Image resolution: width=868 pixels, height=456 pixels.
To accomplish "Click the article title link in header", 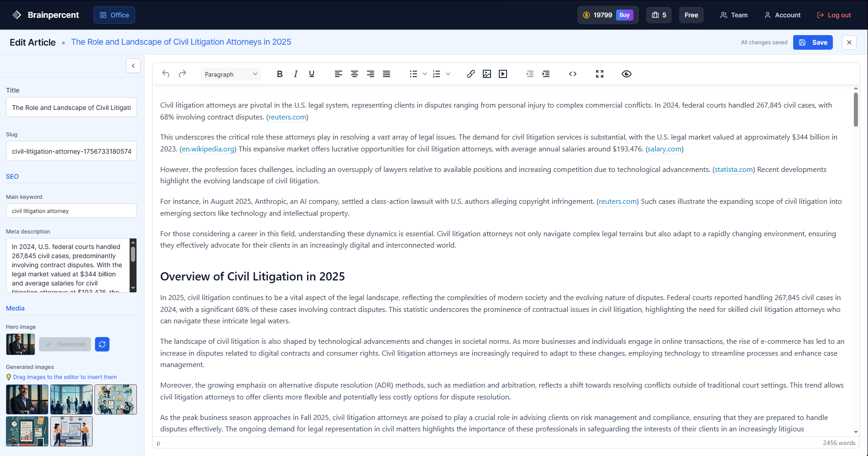I will click(x=181, y=42).
